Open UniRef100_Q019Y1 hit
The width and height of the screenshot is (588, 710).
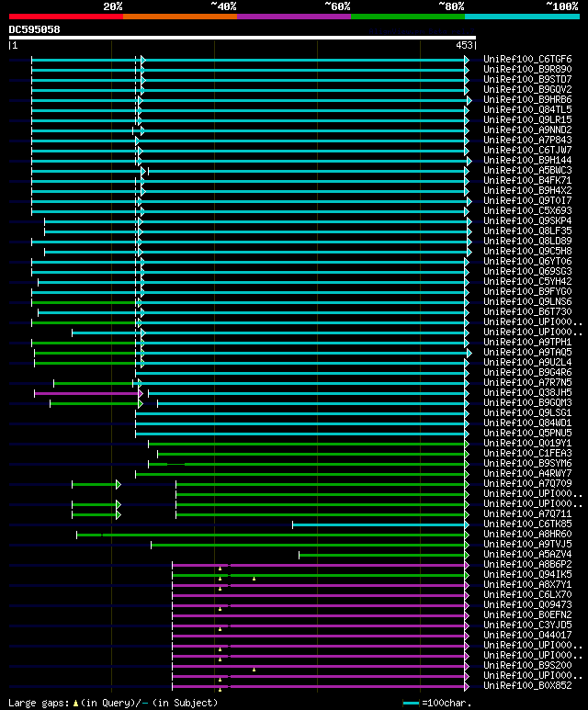point(527,443)
